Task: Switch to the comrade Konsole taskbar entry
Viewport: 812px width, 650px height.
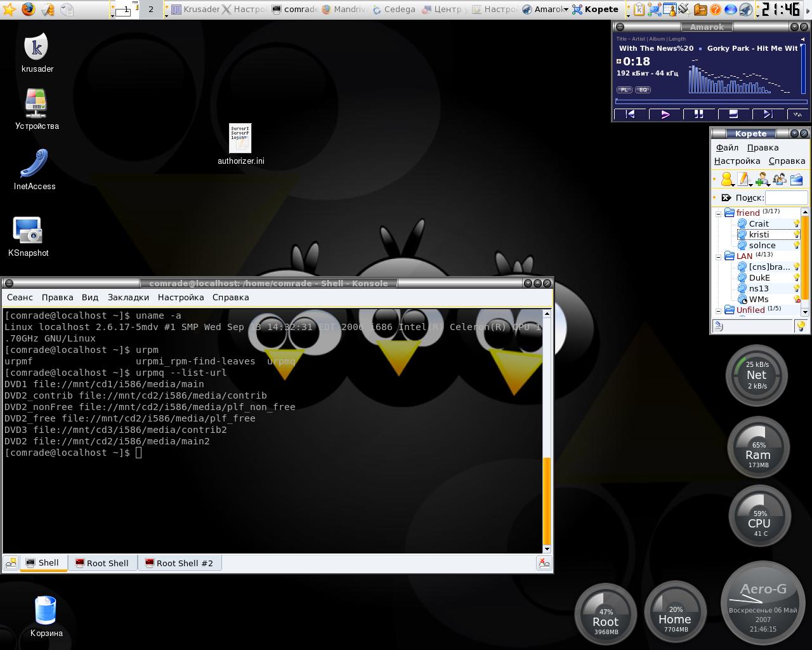Action: (x=294, y=10)
